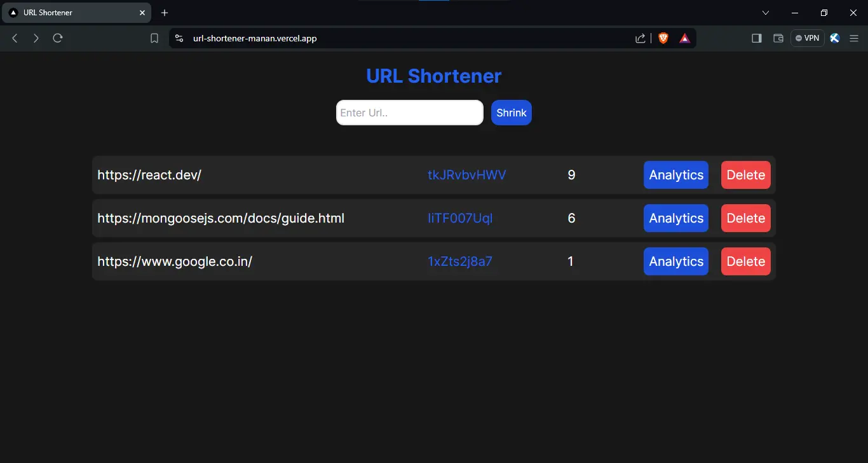Screen dimensions: 868x463
Task: Click the Shrink button
Action: pyautogui.click(x=512, y=113)
